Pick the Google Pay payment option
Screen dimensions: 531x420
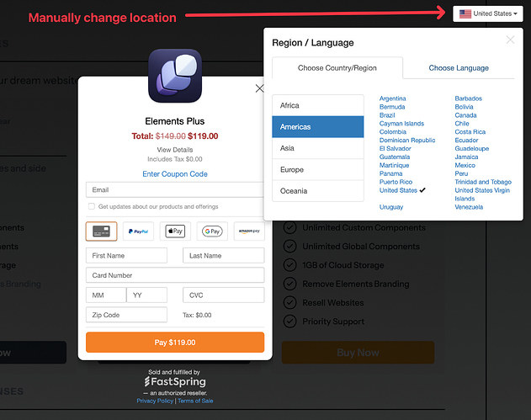click(x=212, y=231)
